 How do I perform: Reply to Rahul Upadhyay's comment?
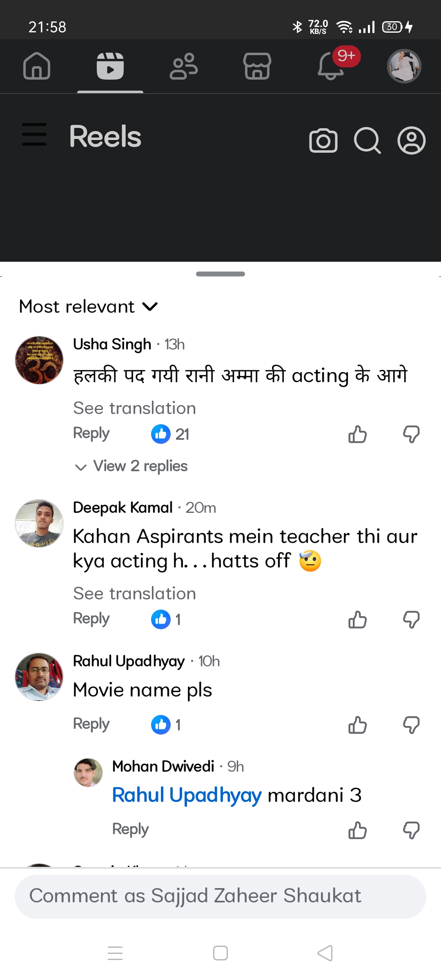91,724
